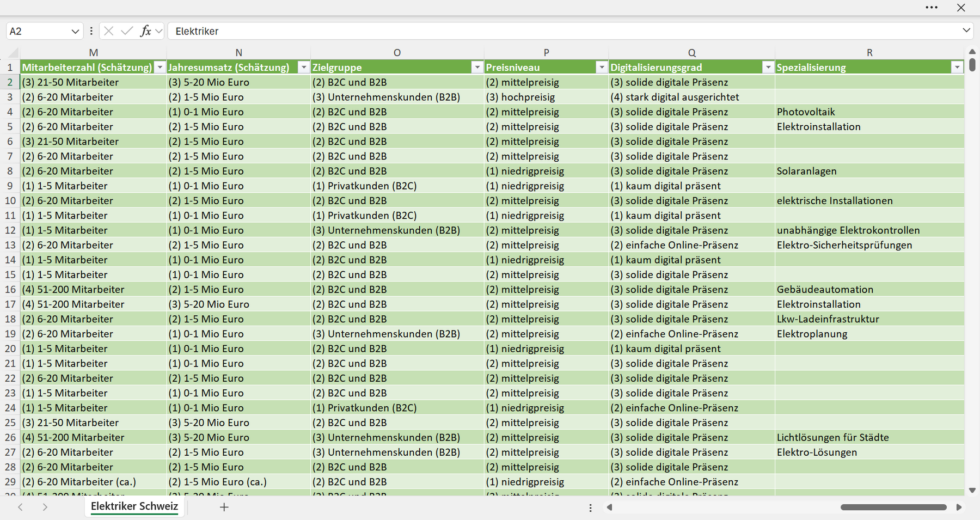Click the vertical scrollbar's down arrow
The image size is (980, 520).
(x=972, y=491)
